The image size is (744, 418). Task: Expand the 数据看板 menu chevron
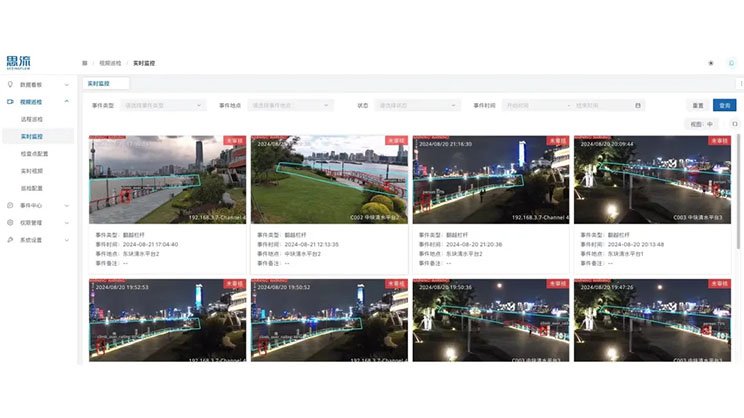[x=66, y=85]
